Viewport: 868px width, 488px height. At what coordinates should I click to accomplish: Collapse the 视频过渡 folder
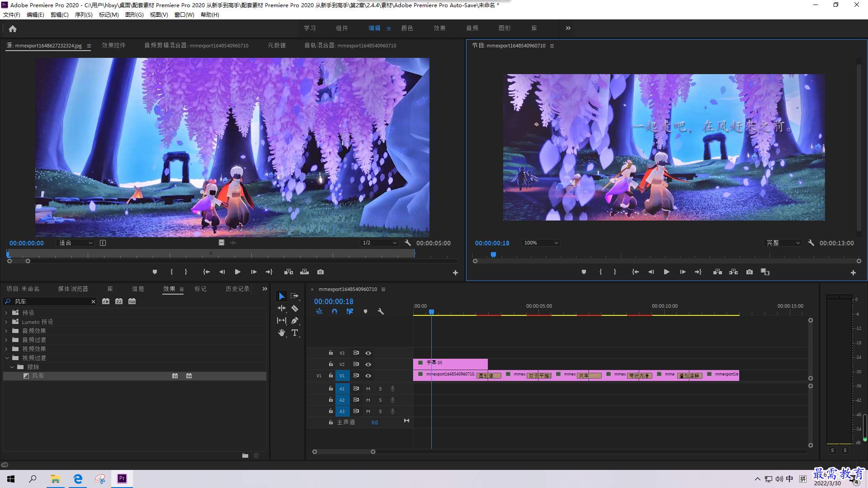pyautogui.click(x=7, y=358)
